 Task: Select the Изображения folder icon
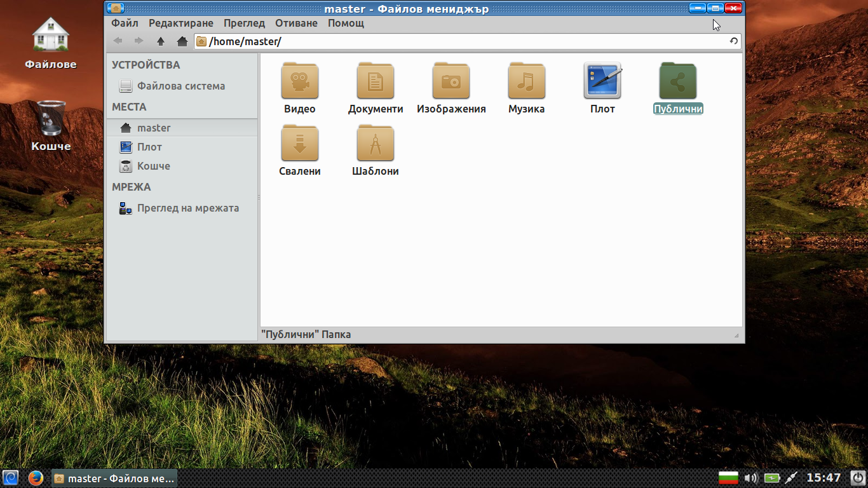coord(451,81)
